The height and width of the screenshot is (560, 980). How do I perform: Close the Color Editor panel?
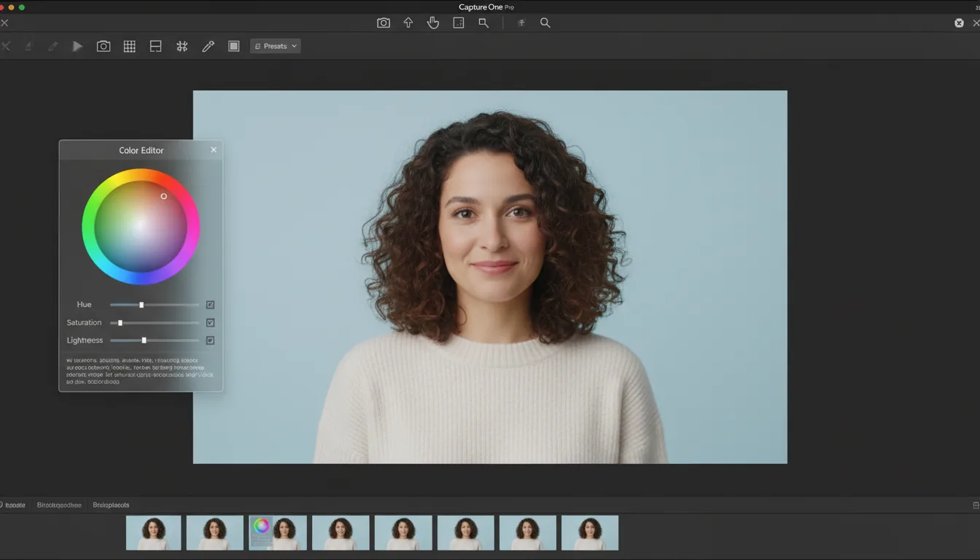(213, 149)
